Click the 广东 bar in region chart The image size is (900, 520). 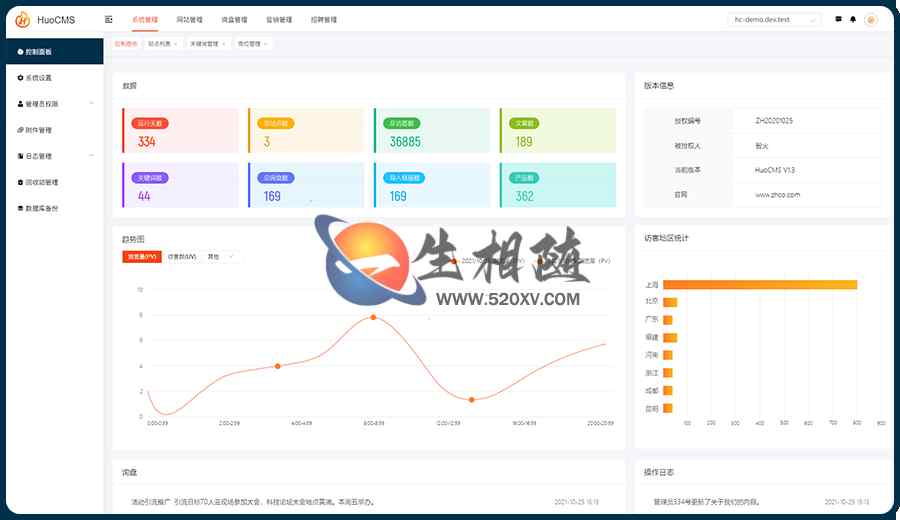coord(668,320)
